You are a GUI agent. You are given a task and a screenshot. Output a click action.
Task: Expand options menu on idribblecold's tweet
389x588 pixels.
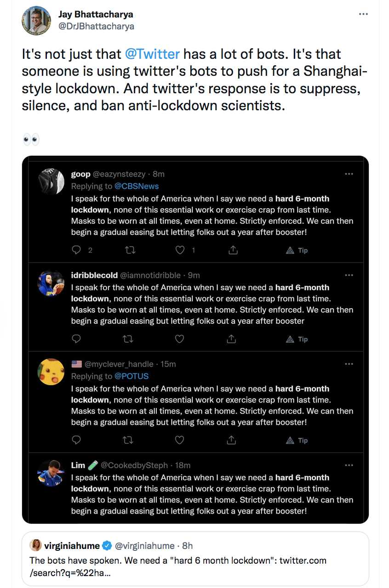click(x=349, y=275)
